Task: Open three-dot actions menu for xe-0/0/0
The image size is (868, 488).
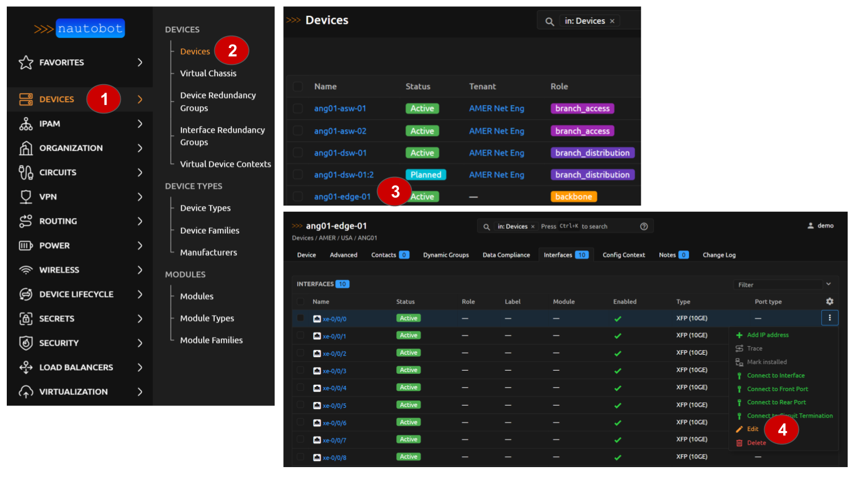Action: tap(830, 318)
